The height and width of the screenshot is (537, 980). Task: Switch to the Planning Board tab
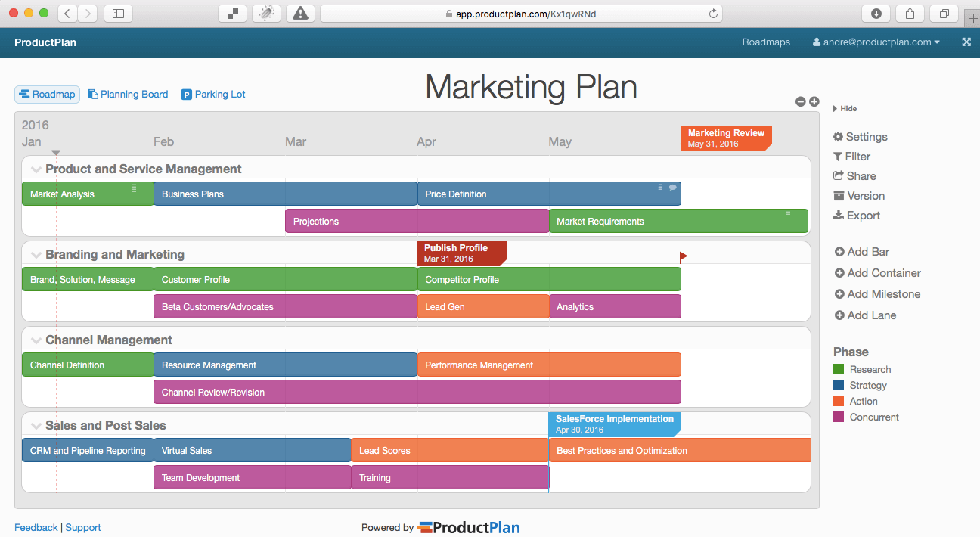[x=128, y=95]
